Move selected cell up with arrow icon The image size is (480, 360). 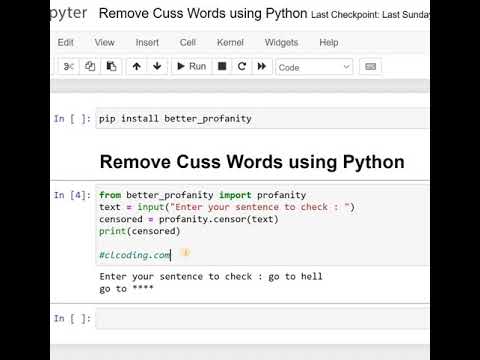click(137, 67)
